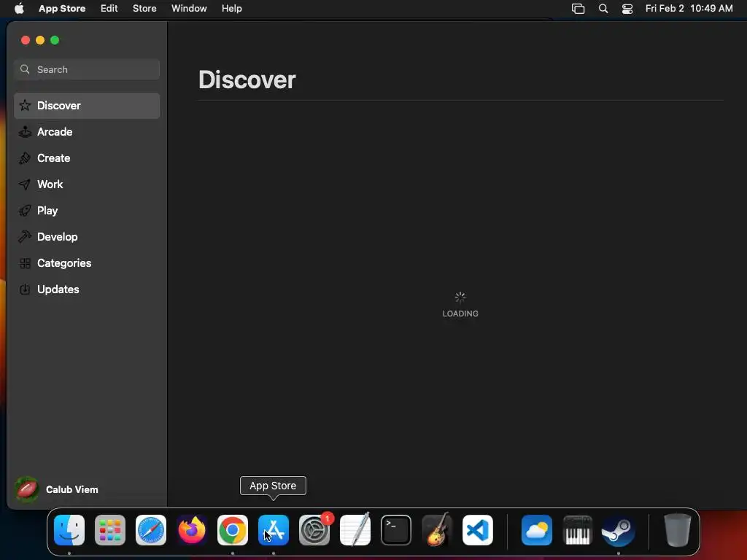Open Control Center in menu bar
The height and width of the screenshot is (560, 747).
(627, 9)
